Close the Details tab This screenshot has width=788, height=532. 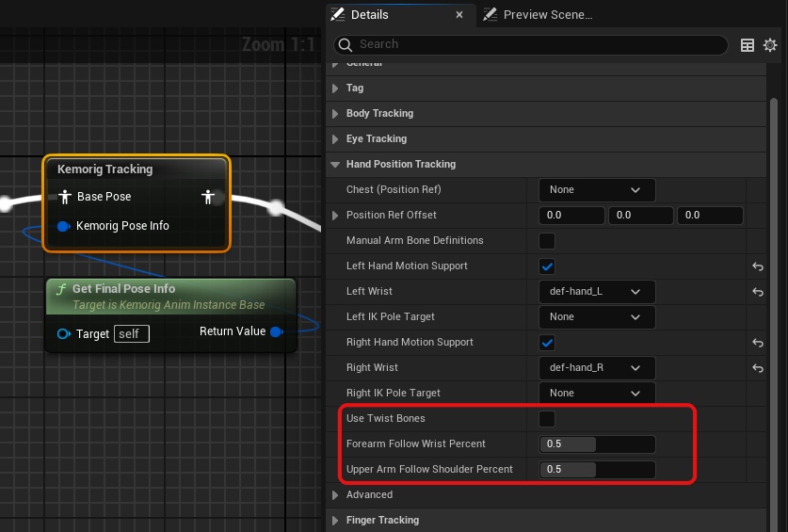coord(459,15)
